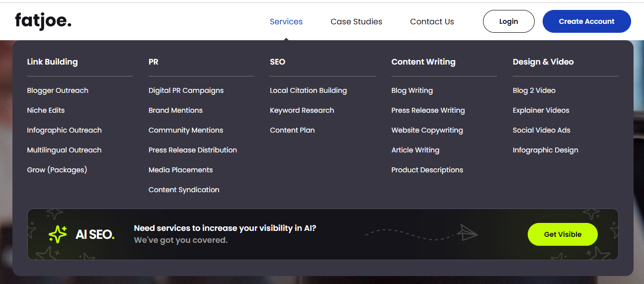Image resolution: width=644 pixels, height=284 pixels.
Task: Select Infographic Design link
Action: coord(545,150)
